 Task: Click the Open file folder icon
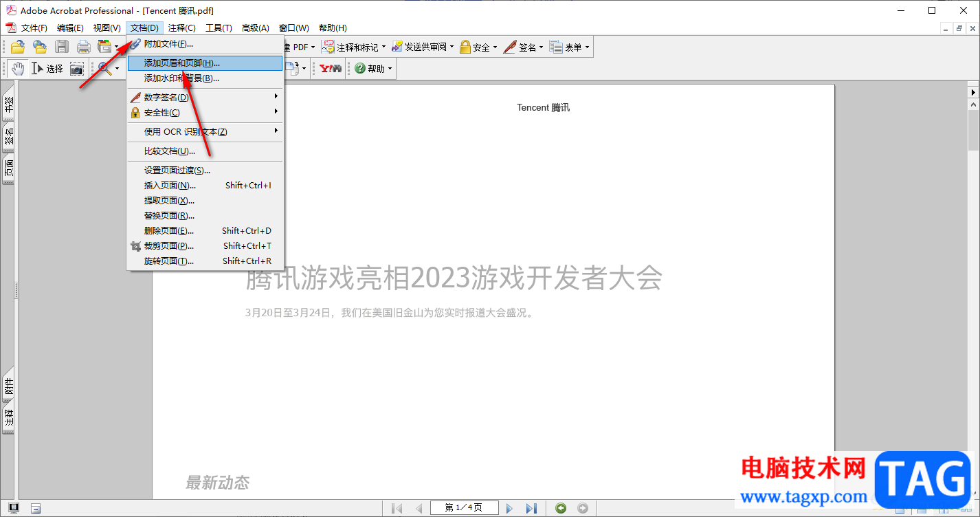18,47
